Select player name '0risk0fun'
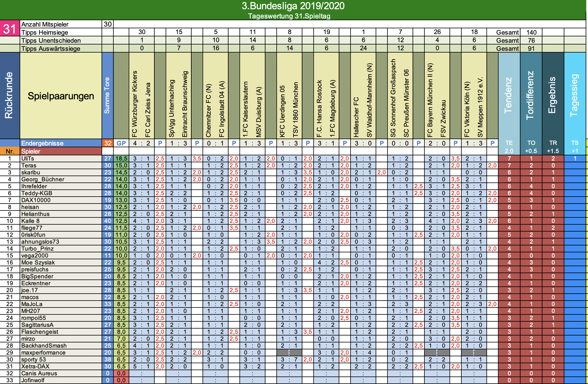588x384 pixels. click(x=33, y=235)
